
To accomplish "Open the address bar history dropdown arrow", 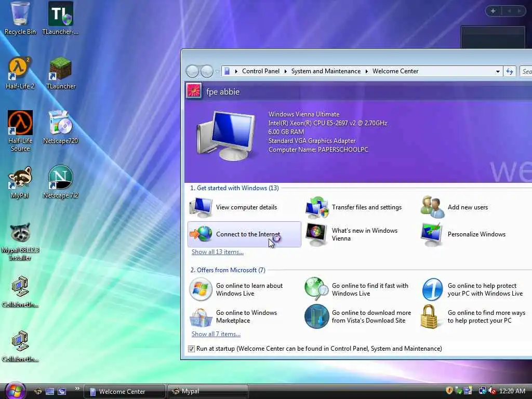I will tap(498, 72).
